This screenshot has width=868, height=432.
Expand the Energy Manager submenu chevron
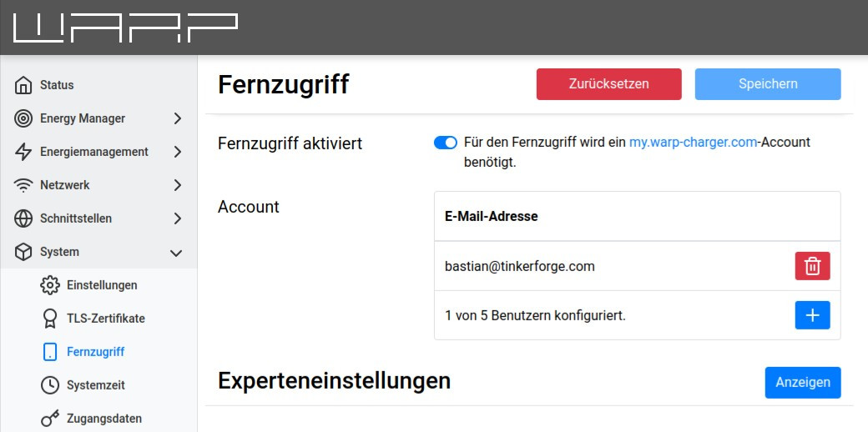(177, 118)
